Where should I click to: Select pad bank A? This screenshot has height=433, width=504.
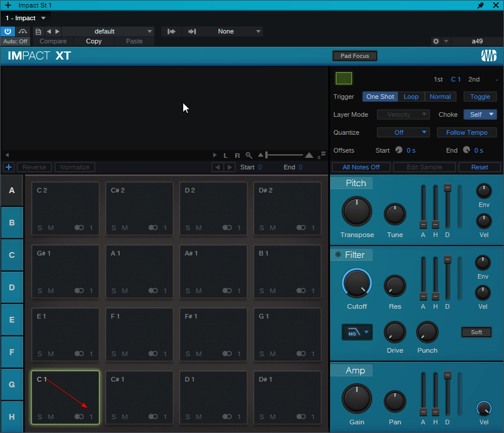(12, 190)
